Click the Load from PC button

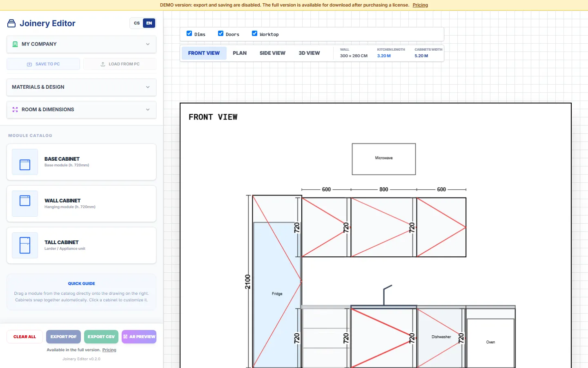(120, 64)
